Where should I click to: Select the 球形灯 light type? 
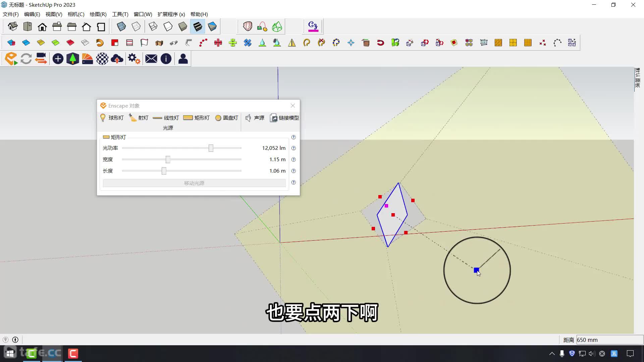112,118
